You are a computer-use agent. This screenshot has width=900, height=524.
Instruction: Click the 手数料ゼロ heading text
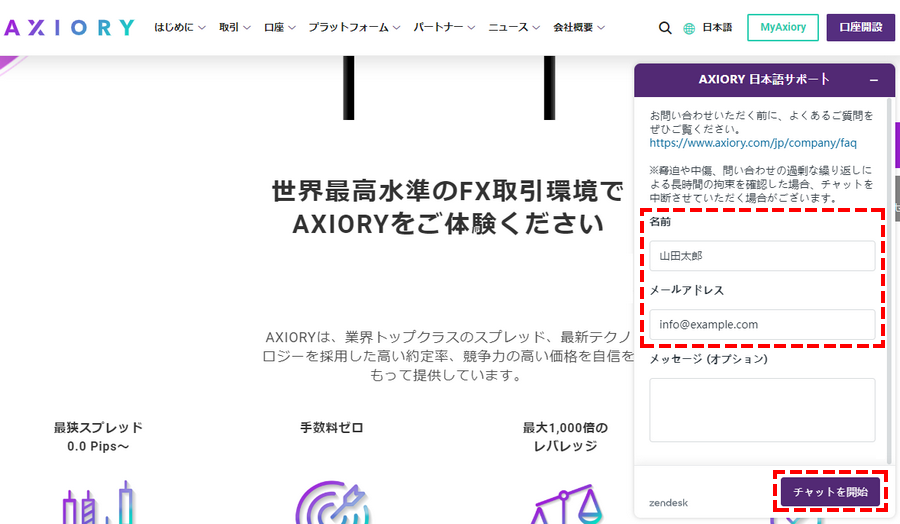(332, 428)
